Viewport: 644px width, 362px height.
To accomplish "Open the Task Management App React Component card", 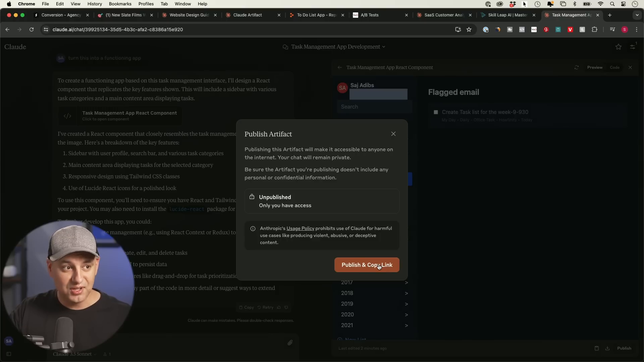I will click(x=120, y=116).
